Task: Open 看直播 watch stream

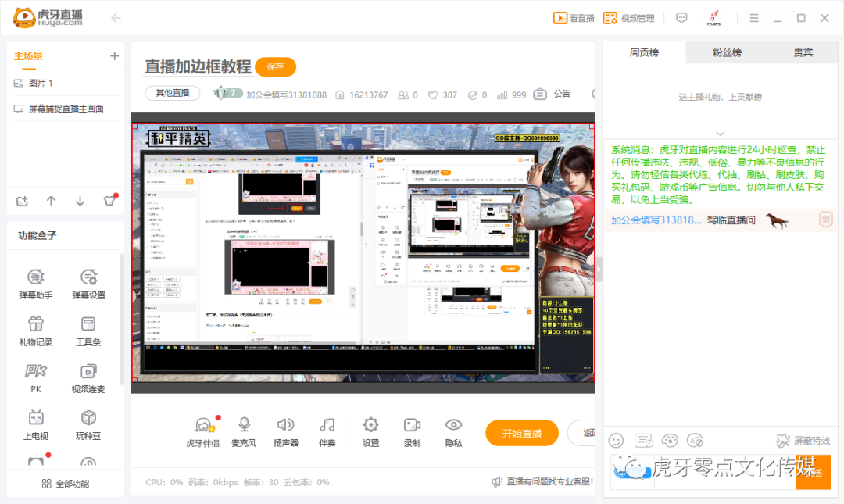Action: coord(574,18)
